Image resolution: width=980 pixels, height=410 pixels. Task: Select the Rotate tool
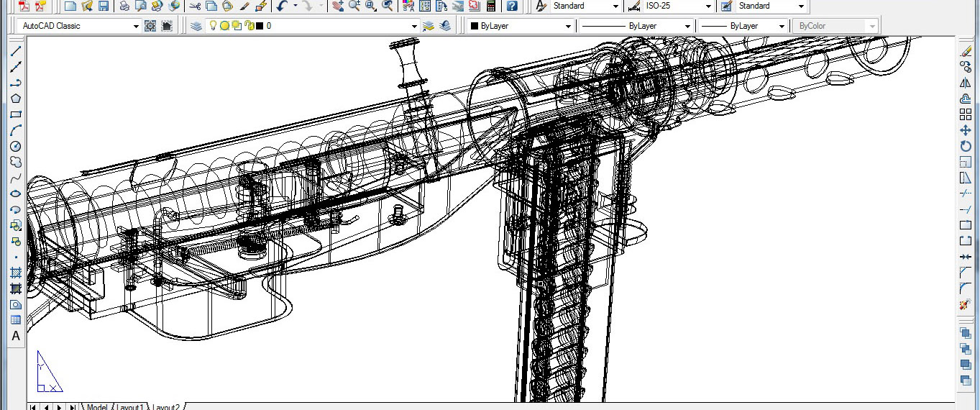click(x=966, y=146)
